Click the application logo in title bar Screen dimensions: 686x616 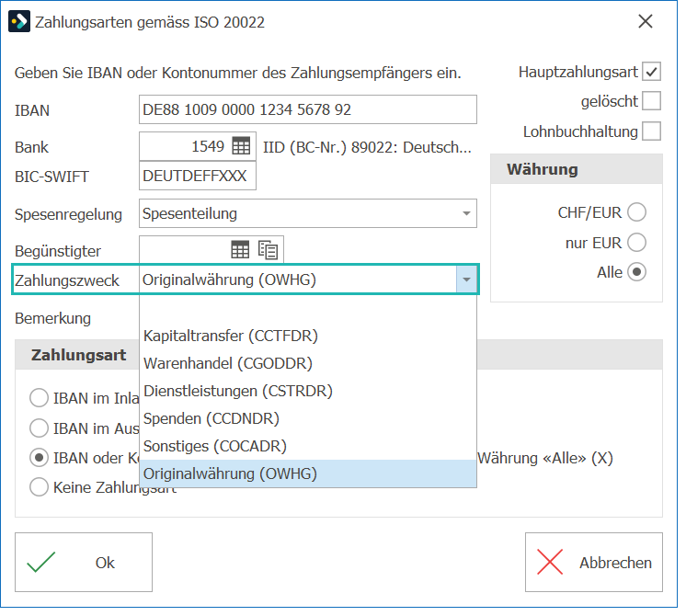[x=19, y=22]
